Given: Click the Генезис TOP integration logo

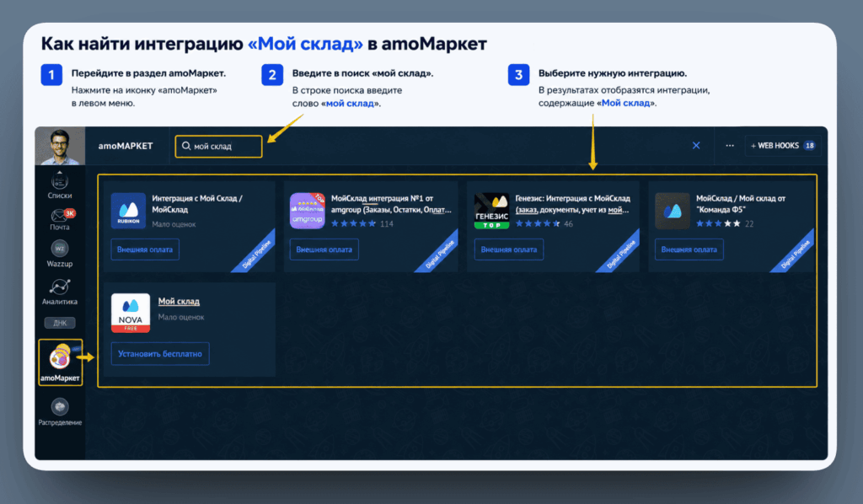Looking at the screenshot, I should tap(491, 211).
